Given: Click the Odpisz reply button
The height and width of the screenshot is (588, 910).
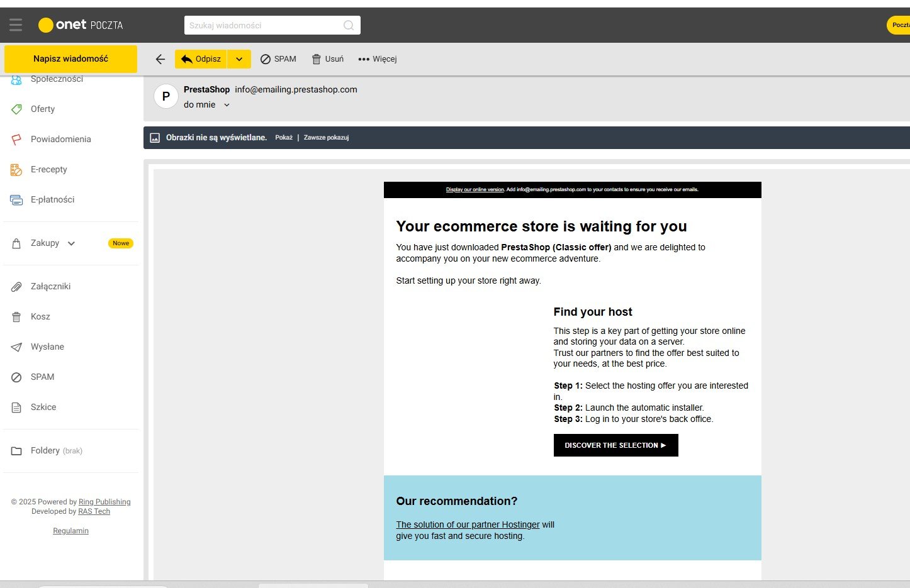Looking at the screenshot, I should pos(201,59).
